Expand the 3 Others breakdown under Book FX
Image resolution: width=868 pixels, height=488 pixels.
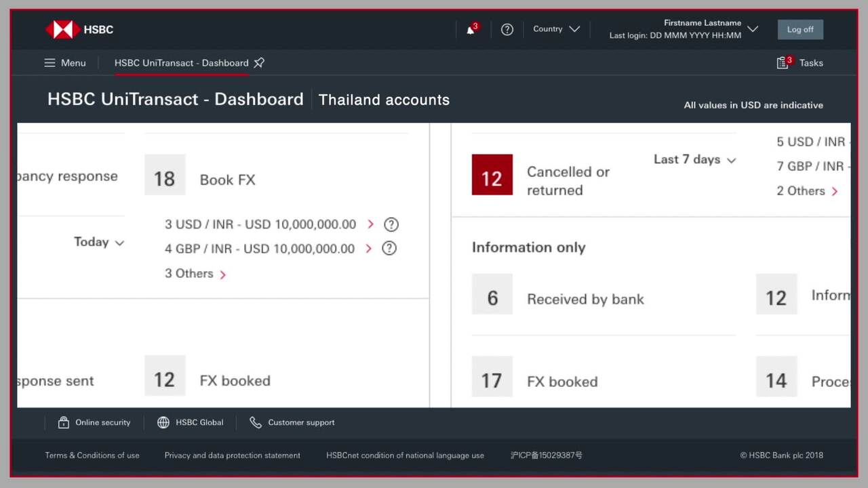[195, 273]
